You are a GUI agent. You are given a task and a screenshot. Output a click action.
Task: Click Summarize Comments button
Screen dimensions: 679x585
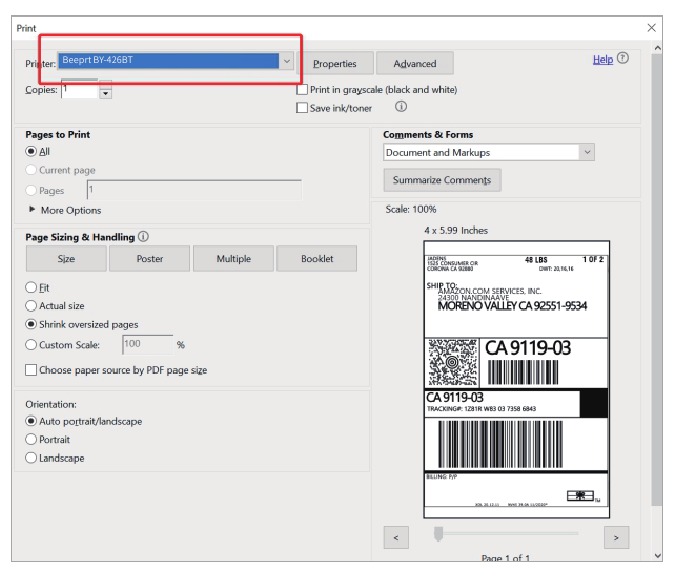[442, 180]
